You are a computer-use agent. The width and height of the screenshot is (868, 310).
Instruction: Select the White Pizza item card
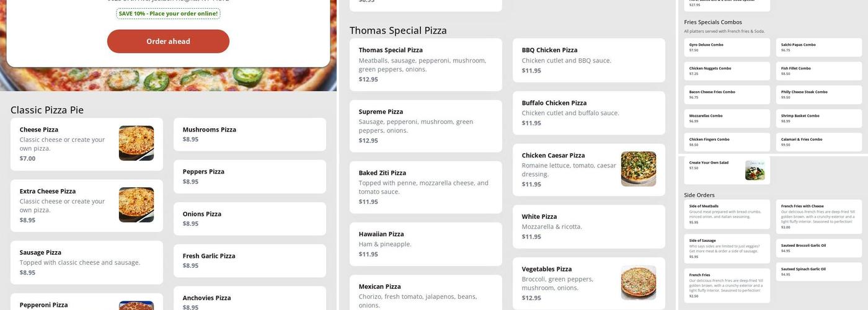coord(588,226)
